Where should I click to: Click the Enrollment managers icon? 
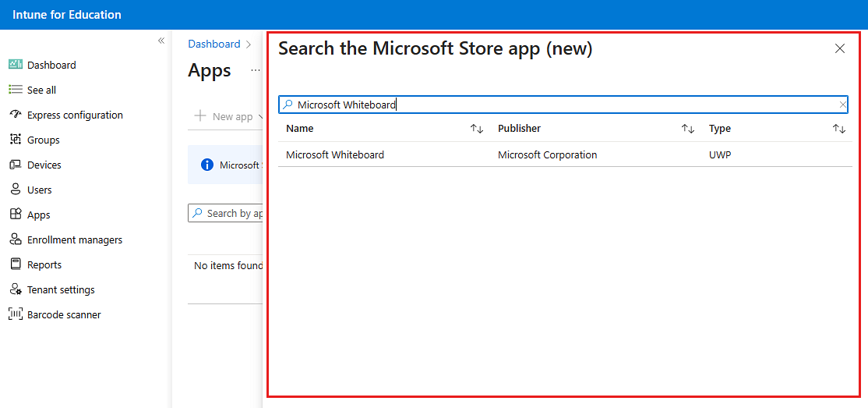coord(16,239)
